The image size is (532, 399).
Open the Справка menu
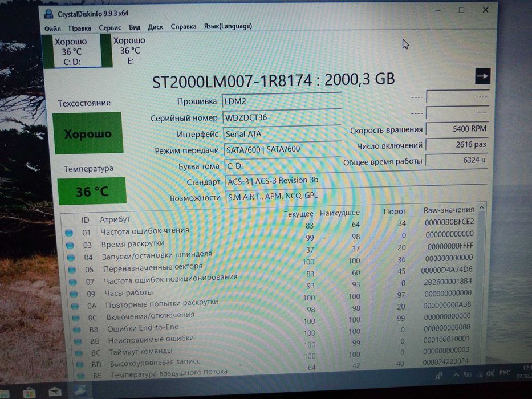[x=183, y=27]
